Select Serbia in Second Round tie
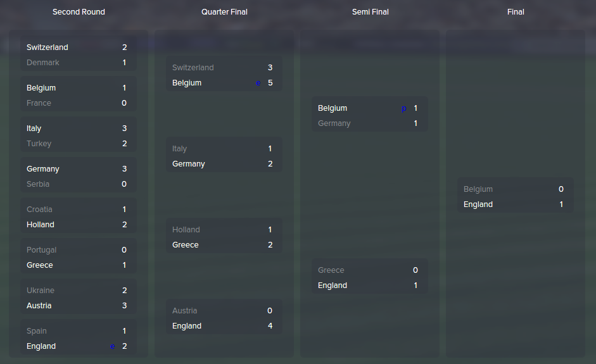The image size is (596, 364). point(38,184)
